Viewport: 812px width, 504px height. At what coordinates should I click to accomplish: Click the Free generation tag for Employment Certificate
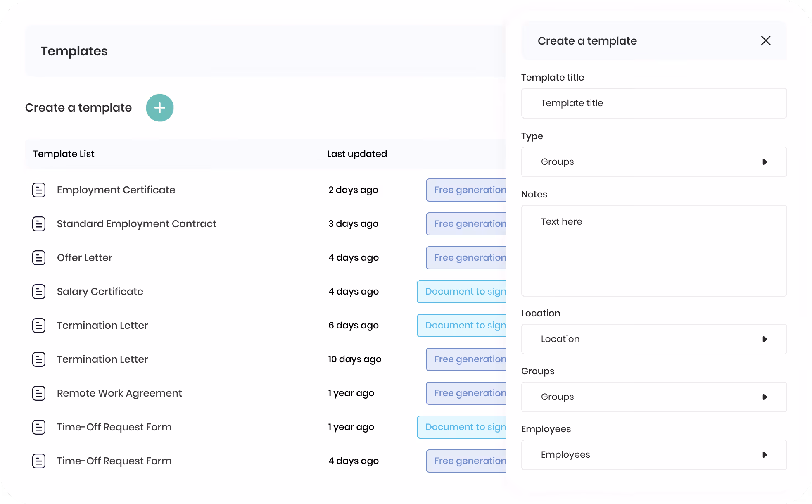coord(466,190)
